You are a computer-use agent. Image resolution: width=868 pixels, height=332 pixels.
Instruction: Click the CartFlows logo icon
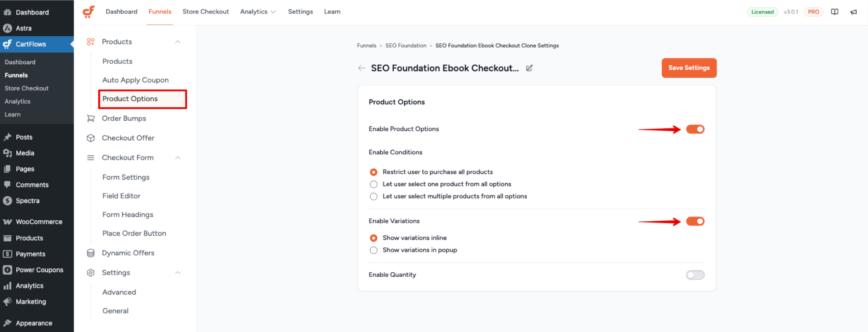click(89, 12)
